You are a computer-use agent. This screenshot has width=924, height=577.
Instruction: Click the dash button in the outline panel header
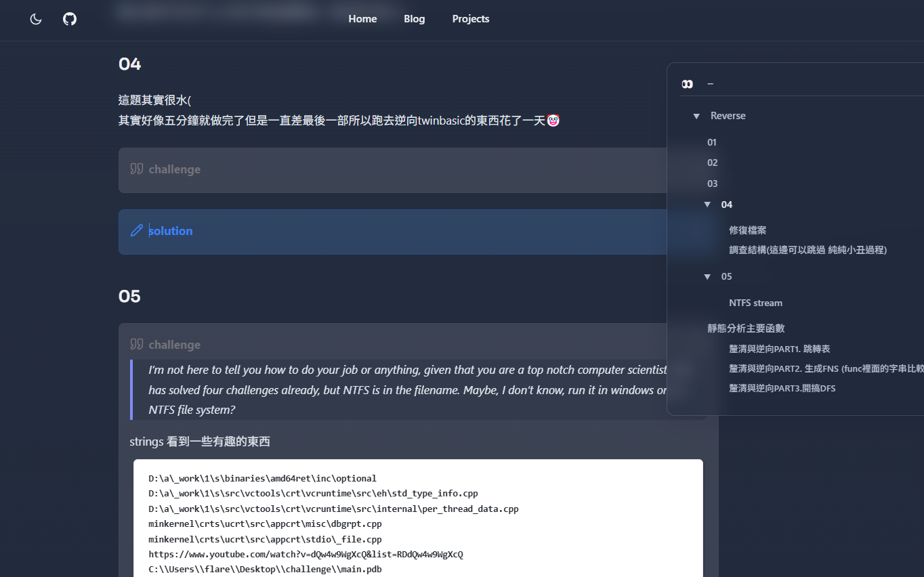click(711, 83)
